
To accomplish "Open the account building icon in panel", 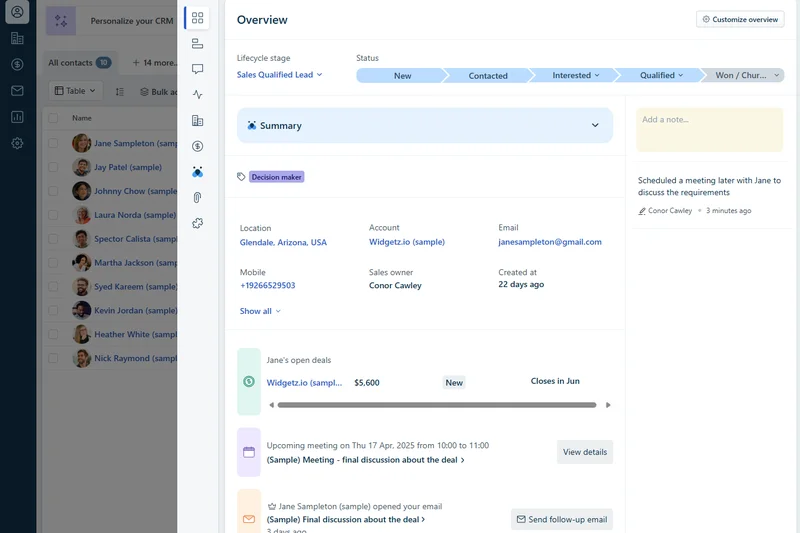I will click(x=197, y=121).
